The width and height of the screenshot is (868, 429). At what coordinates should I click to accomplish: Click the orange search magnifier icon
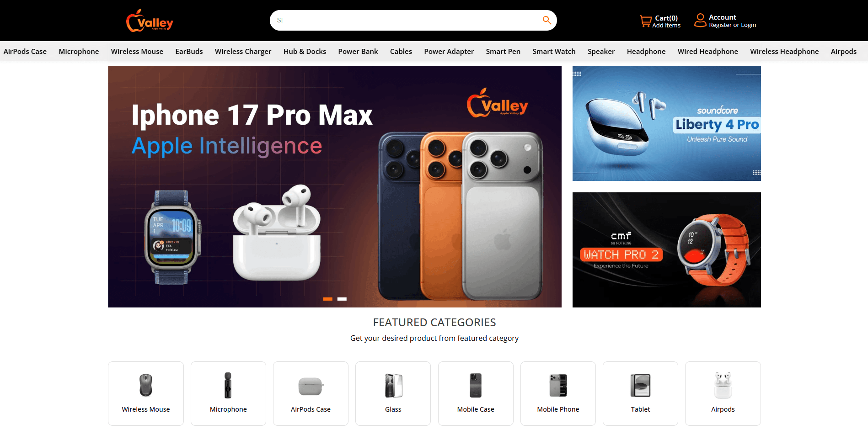tap(547, 20)
